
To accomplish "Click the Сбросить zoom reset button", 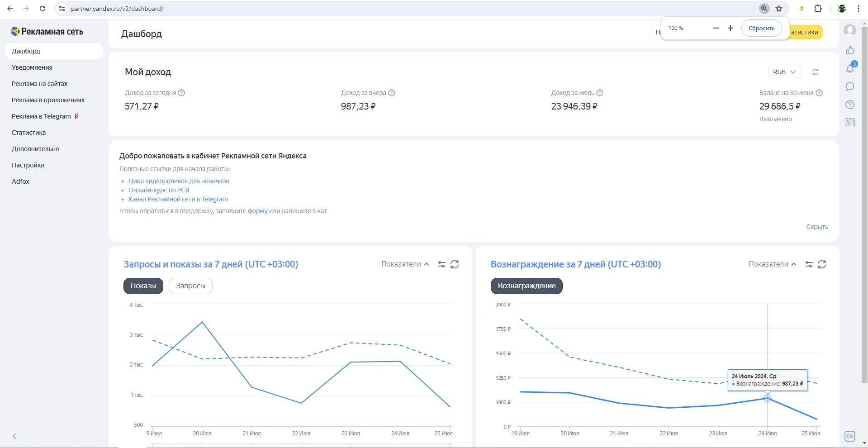I will point(761,28).
